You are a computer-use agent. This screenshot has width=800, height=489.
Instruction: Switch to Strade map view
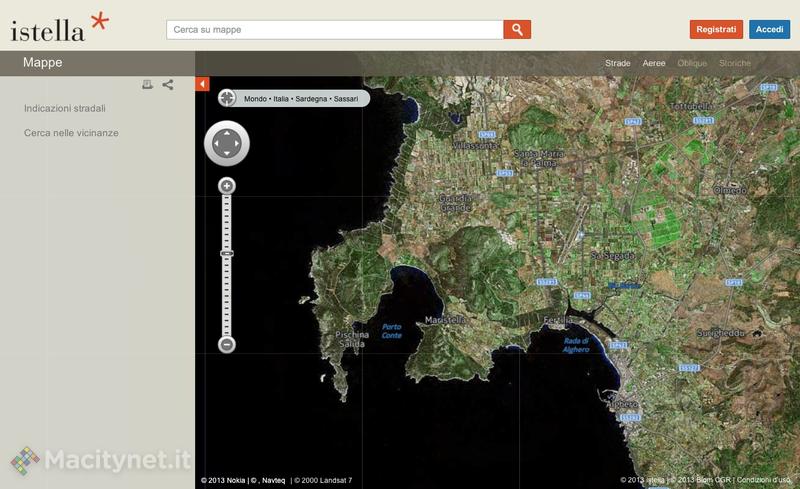(x=617, y=63)
